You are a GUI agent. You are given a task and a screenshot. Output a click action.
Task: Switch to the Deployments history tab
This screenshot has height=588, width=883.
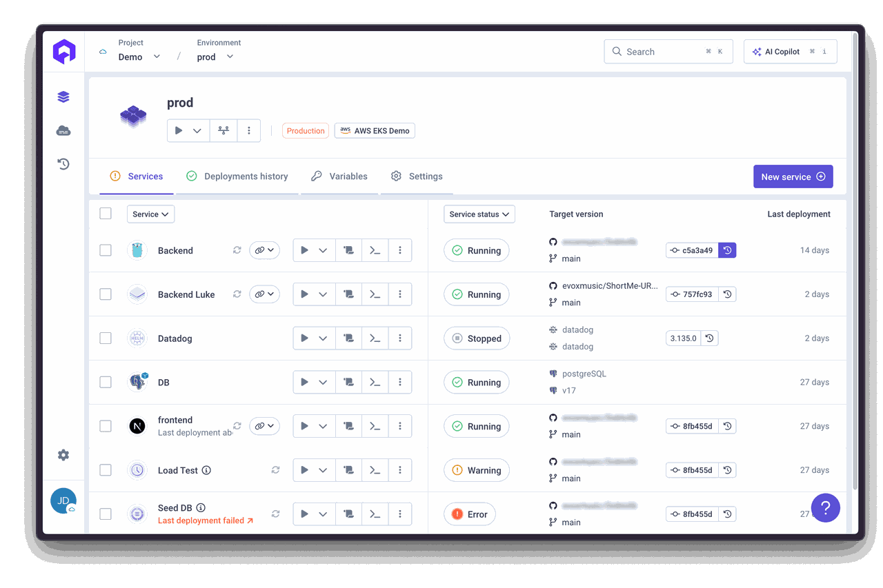pyautogui.click(x=237, y=176)
